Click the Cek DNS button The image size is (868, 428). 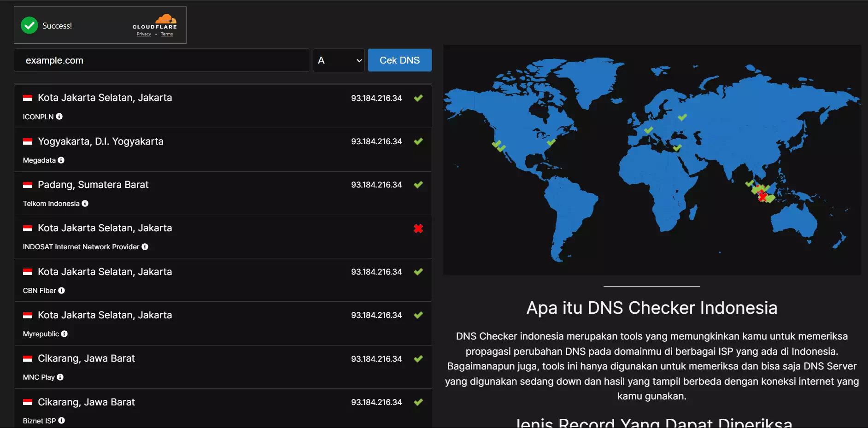(x=400, y=60)
